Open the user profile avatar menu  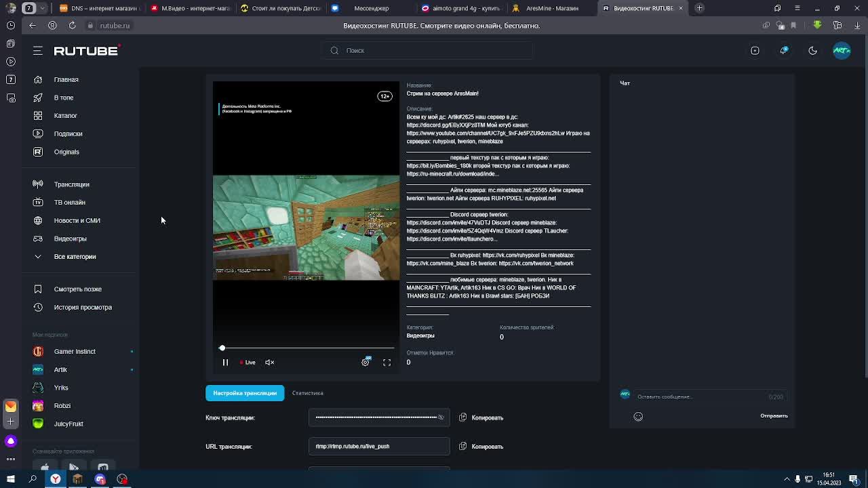click(x=842, y=51)
